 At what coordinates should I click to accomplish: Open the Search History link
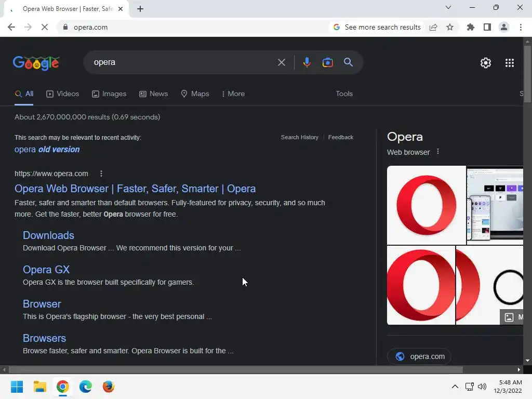[x=300, y=137]
